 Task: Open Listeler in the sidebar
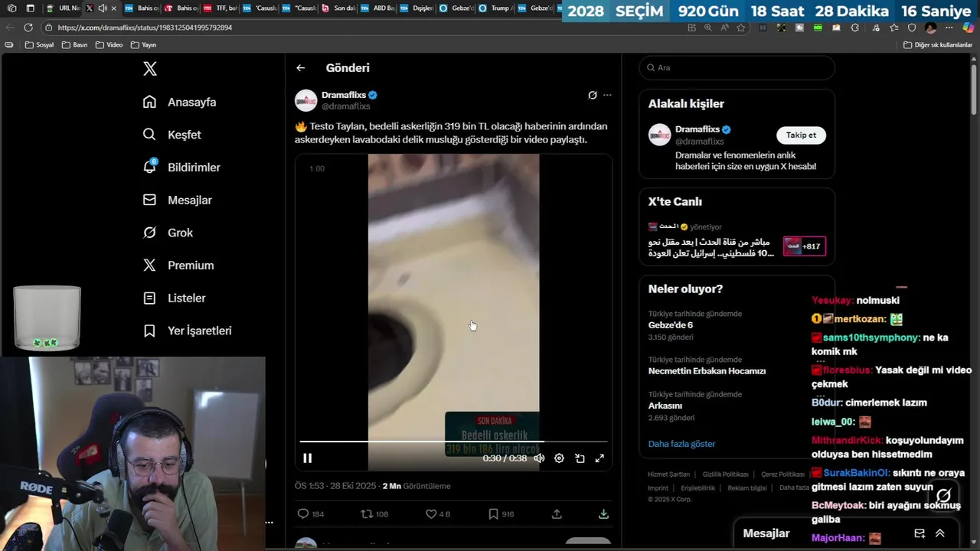coord(174,298)
